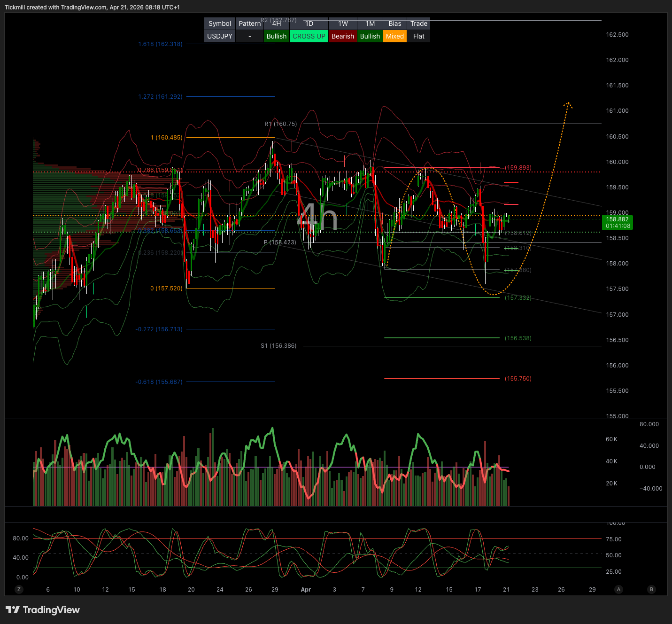The width and height of the screenshot is (672, 624).
Task: Click the orange arrowhead of projected path
Action: tap(568, 104)
